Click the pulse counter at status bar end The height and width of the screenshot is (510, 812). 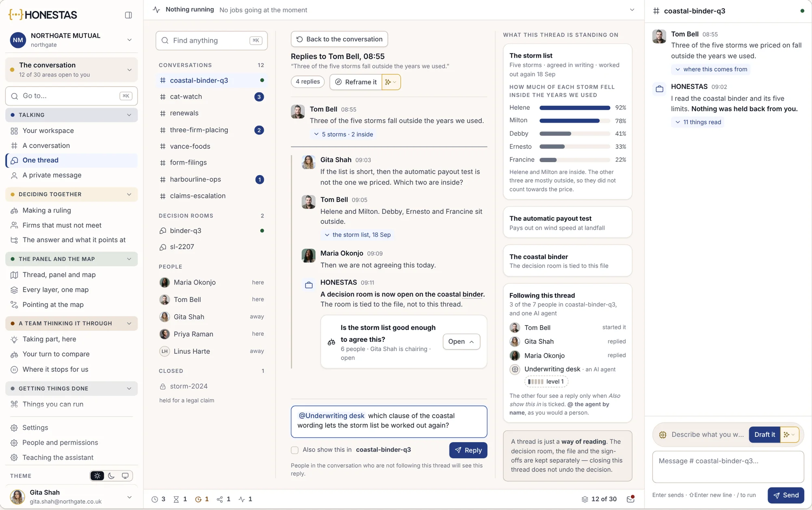(245, 499)
